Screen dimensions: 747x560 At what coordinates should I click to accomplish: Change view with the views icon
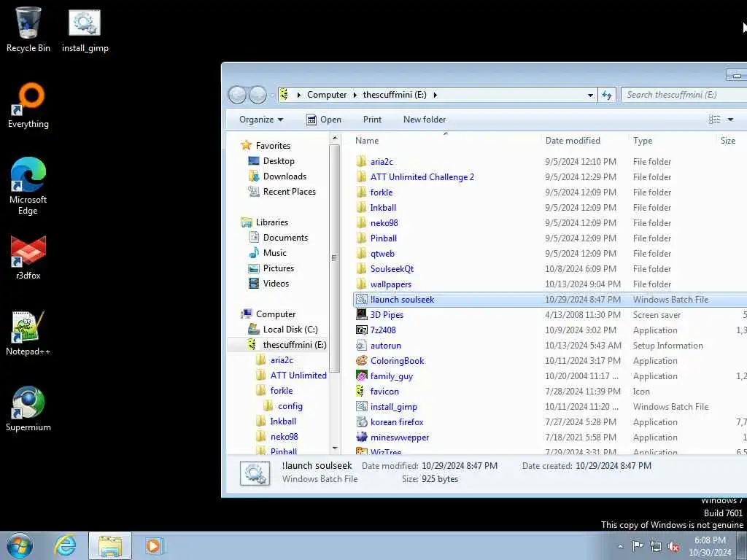coord(714,120)
